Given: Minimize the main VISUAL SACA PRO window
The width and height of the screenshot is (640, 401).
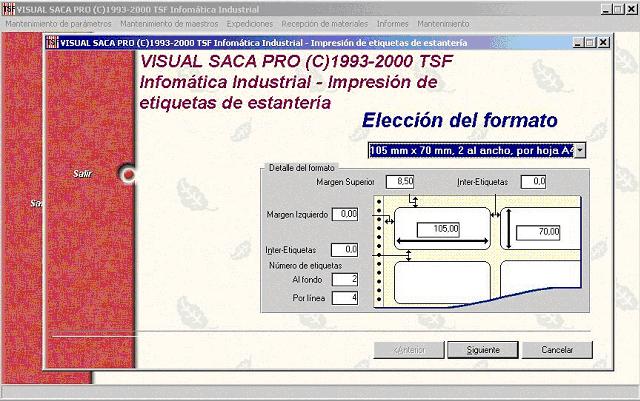Looking at the screenshot, I should 607,9.
